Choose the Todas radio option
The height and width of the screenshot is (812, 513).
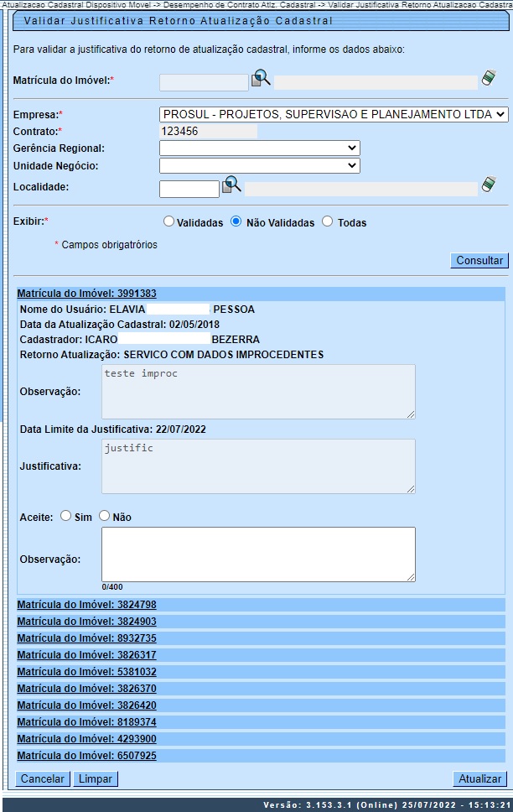328,222
